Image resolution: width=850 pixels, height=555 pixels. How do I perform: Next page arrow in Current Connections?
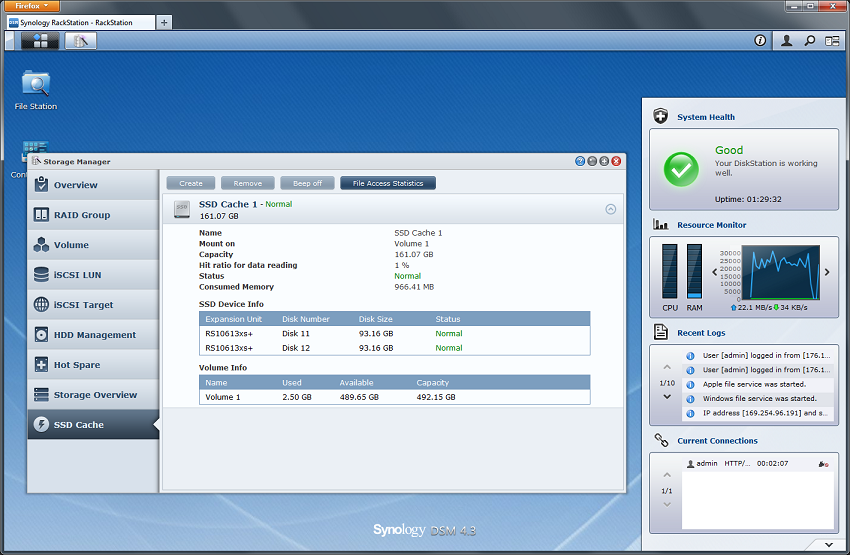pyautogui.click(x=667, y=505)
